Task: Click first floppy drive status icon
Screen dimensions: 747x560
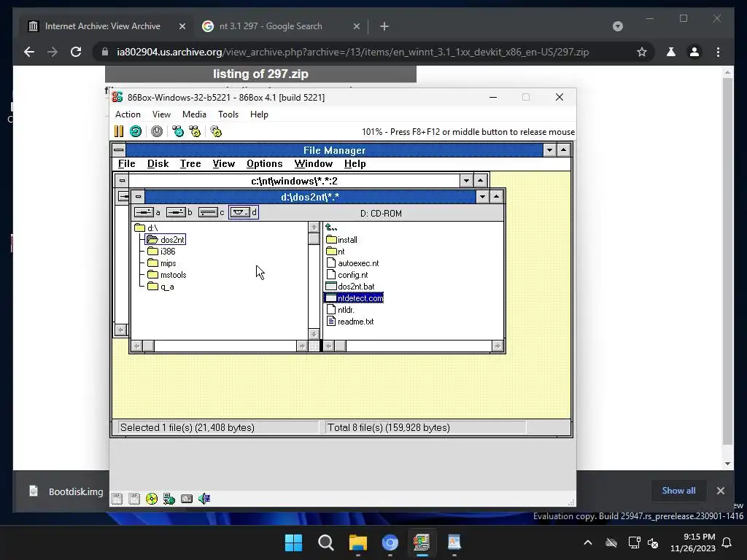Action: pyautogui.click(x=117, y=499)
